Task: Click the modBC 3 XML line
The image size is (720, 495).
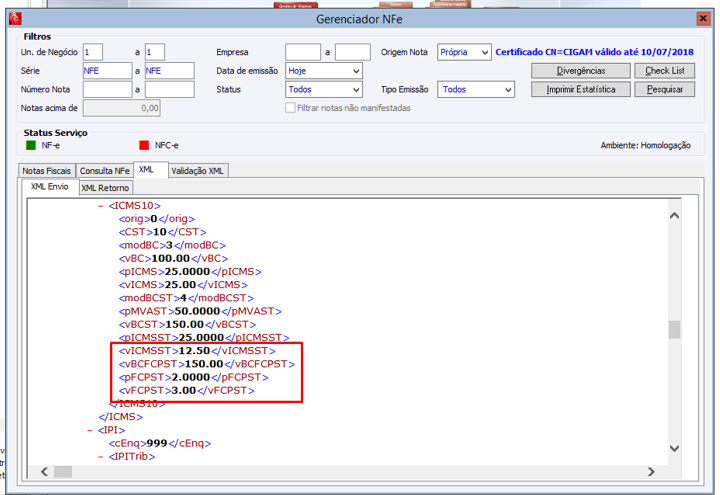Action: point(172,246)
